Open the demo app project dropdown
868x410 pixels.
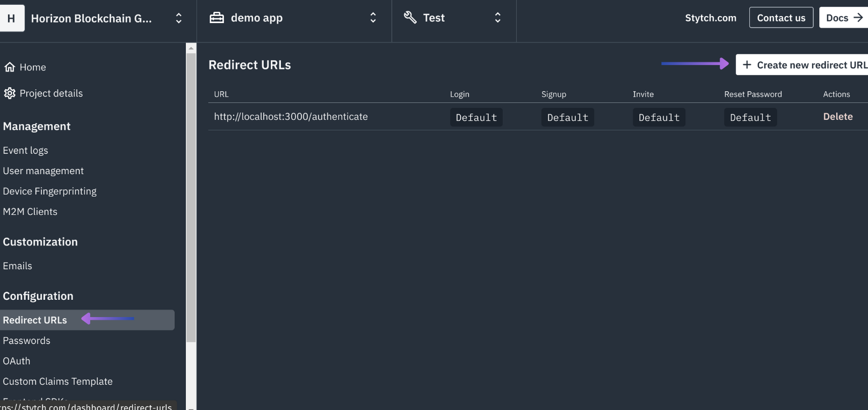click(x=373, y=18)
